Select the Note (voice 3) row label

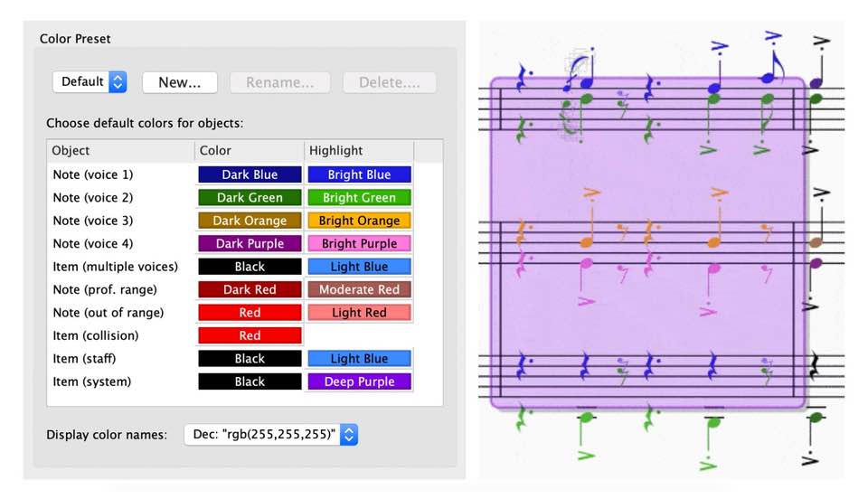93,221
